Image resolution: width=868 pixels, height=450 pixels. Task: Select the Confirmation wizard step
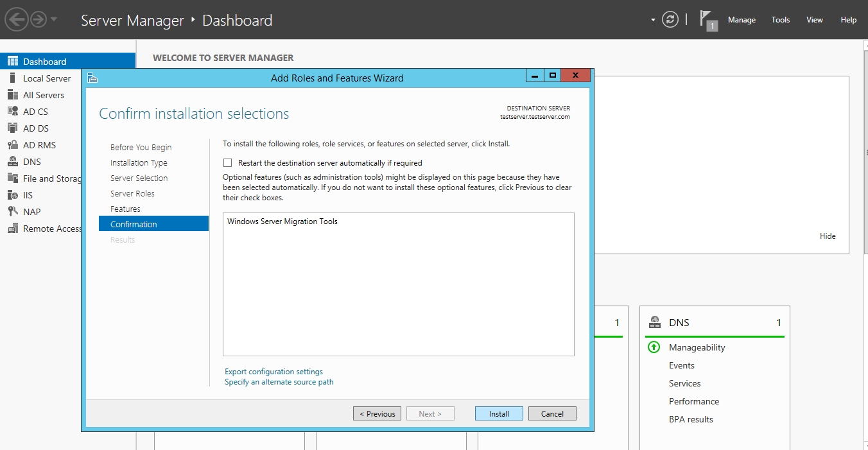point(153,224)
